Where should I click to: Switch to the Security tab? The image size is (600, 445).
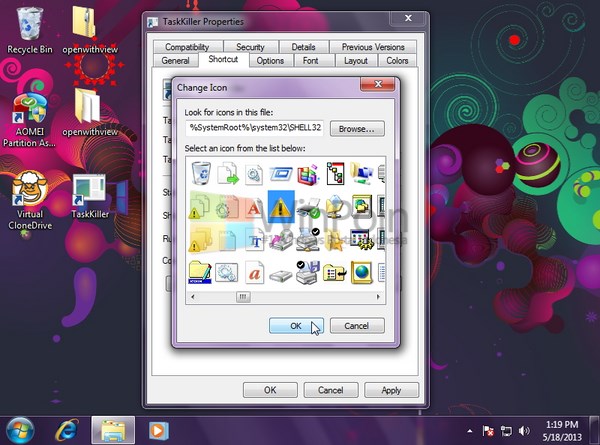click(250, 47)
